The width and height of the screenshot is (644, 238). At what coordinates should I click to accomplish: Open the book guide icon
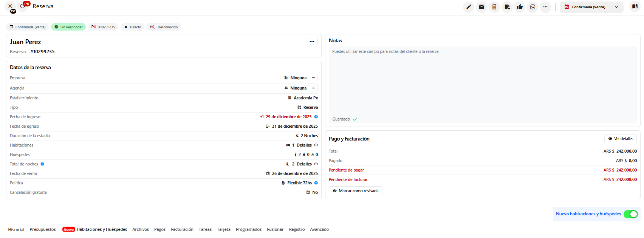[x=635, y=6]
